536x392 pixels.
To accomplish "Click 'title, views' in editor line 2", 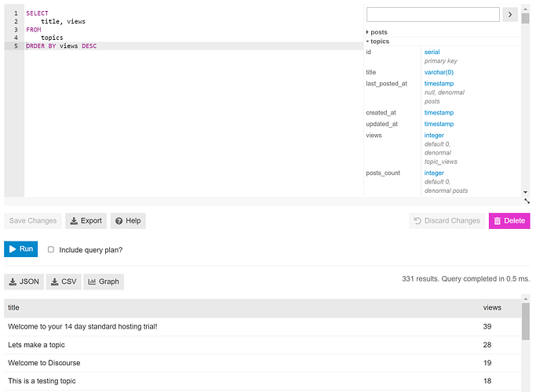I will [x=64, y=21].
